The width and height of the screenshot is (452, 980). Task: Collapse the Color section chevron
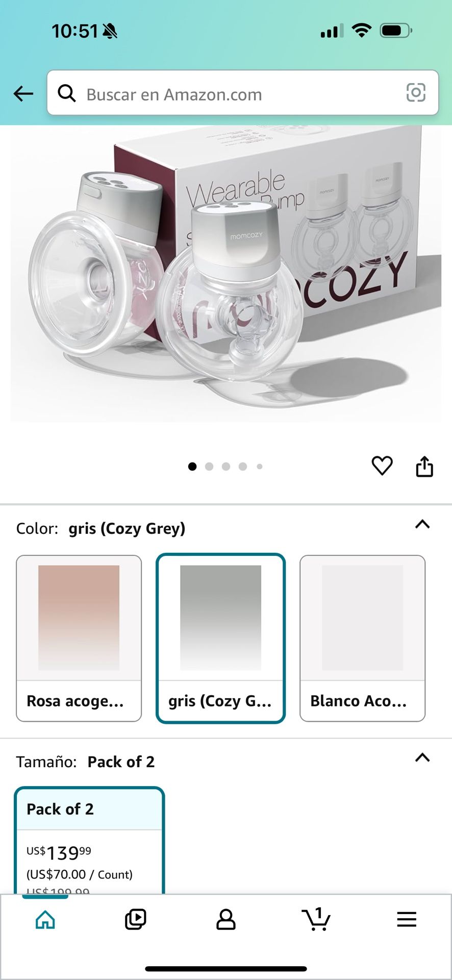[422, 525]
